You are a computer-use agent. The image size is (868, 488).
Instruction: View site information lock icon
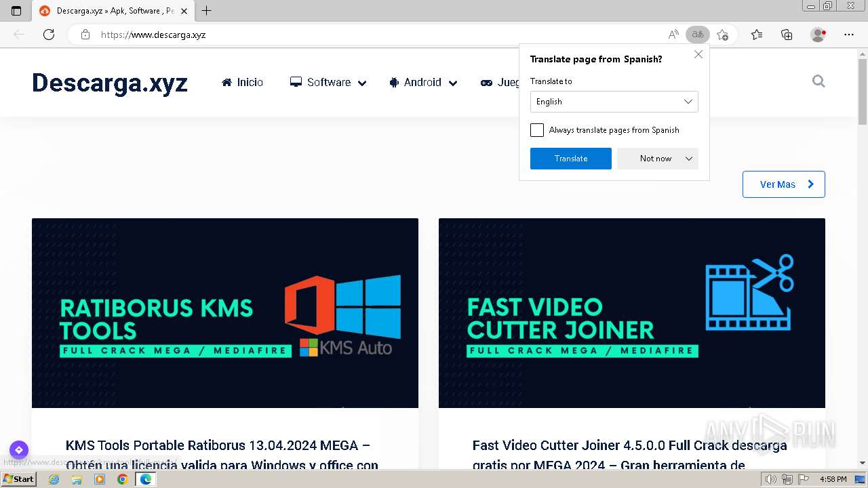coord(85,35)
